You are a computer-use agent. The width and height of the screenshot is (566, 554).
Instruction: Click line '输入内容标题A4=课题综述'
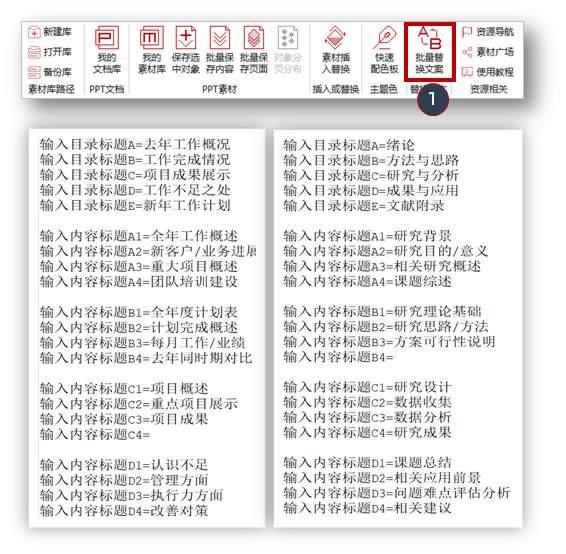pyautogui.click(x=367, y=281)
